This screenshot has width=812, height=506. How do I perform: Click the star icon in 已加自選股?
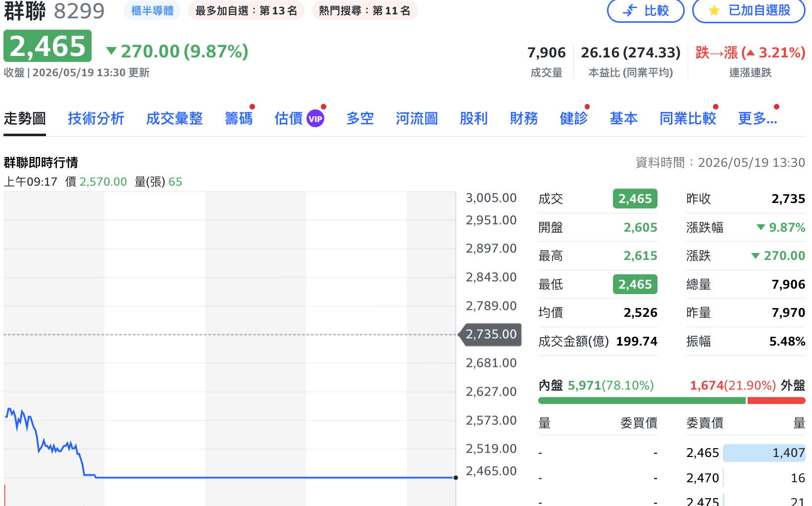click(x=714, y=10)
